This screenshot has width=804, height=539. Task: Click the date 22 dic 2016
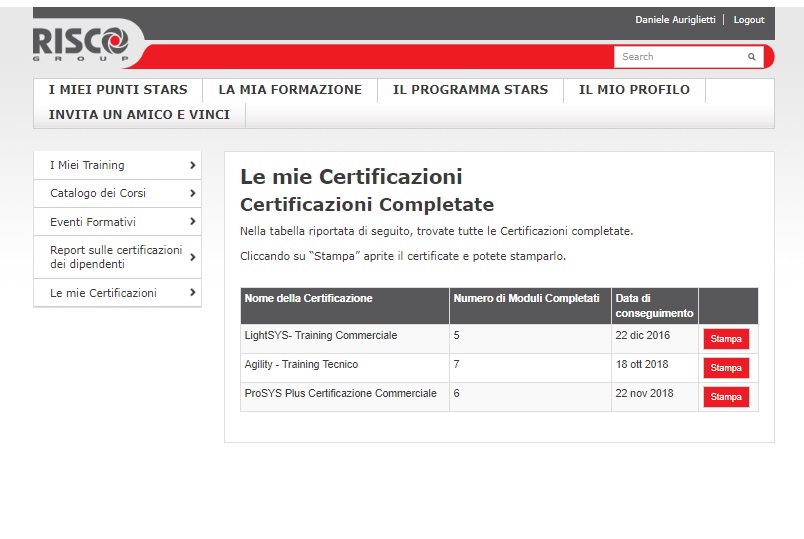point(642,335)
